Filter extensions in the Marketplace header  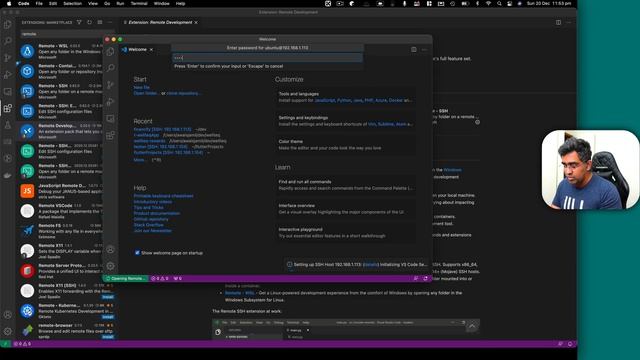[x=79, y=22]
